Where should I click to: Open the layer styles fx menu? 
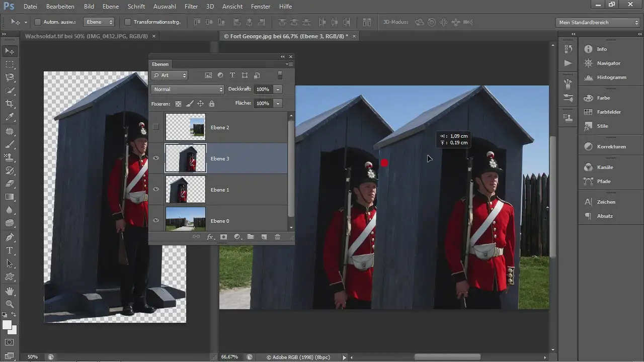coord(210,237)
